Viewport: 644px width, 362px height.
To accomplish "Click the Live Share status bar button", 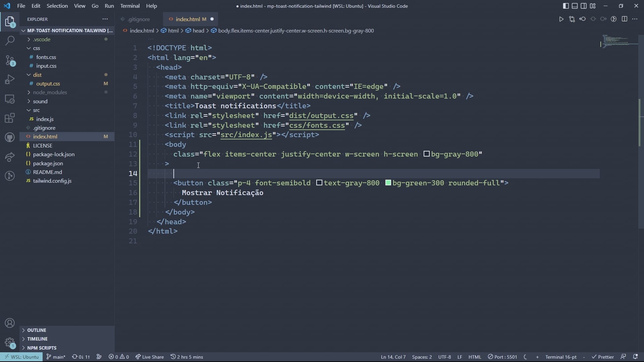I will tap(150, 357).
